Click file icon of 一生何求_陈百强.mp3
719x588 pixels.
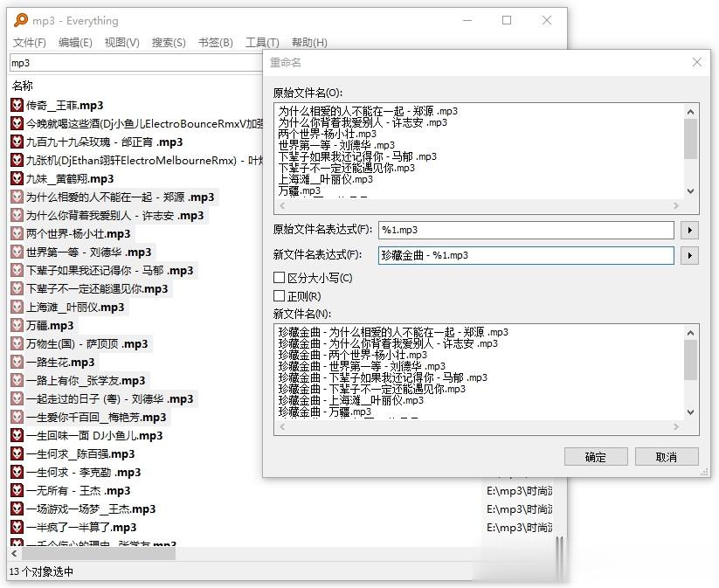pyautogui.click(x=17, y=453)
